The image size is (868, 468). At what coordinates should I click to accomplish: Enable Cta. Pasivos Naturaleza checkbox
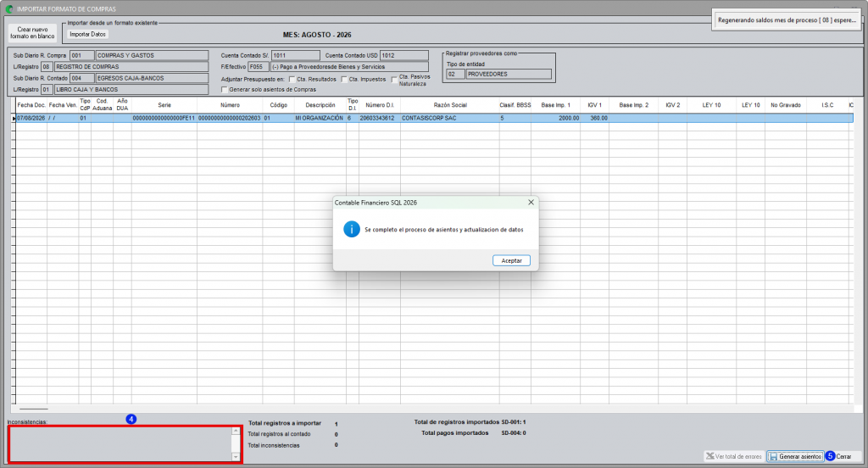(x=394, y=80)
